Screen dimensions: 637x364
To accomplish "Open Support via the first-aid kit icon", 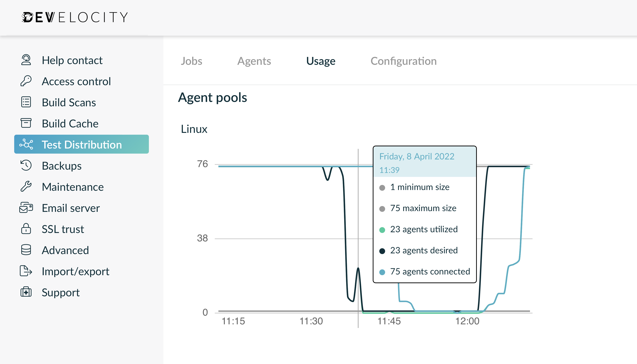I will click(26, 292).
